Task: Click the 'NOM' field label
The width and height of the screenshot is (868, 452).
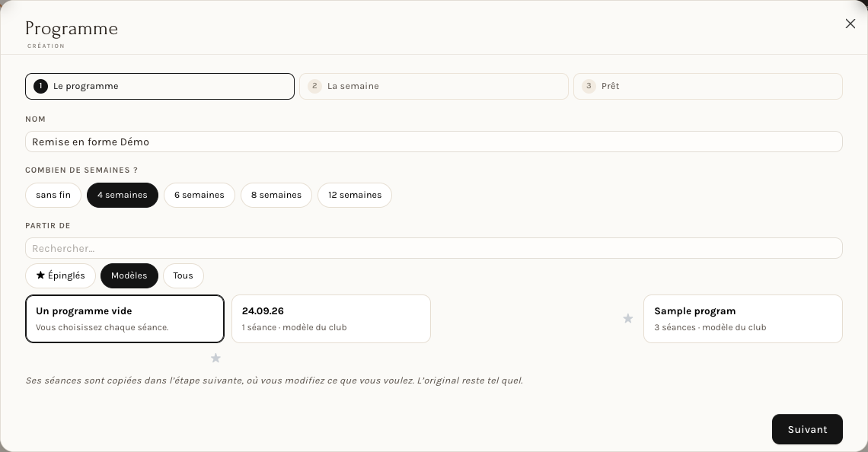Action: 36,119
